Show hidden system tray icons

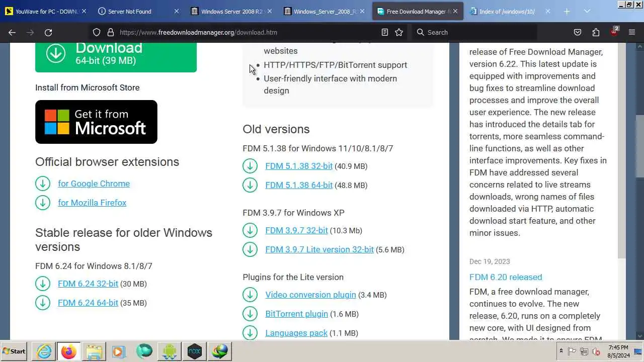point(561,351)
